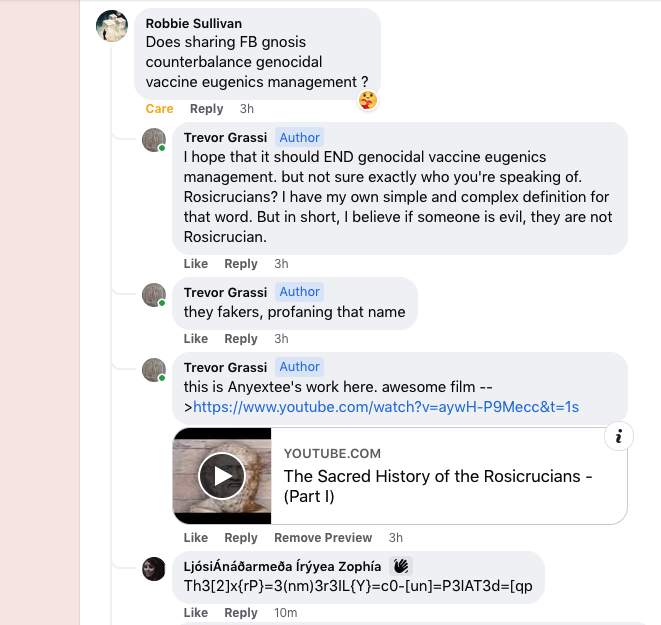Click Trevor Grassi's avatar beside 'they fakers' comment
661x625 pixels.
pyautogui.click(x=153, y=295)
